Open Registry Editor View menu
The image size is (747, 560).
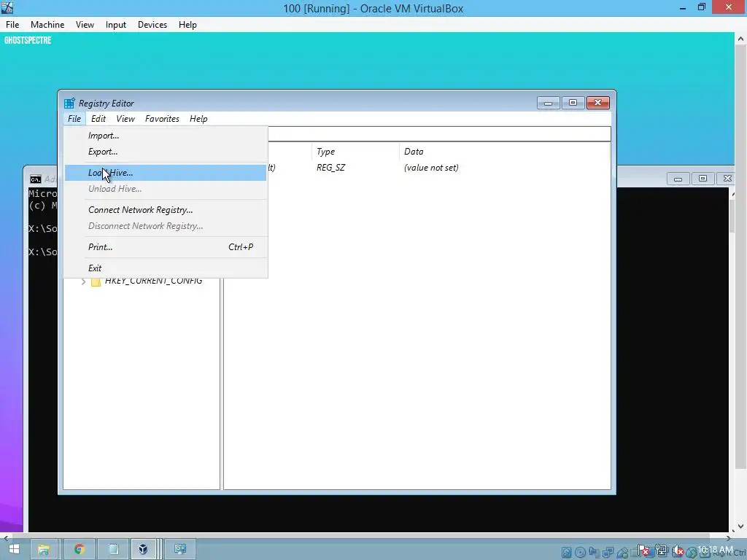click(x=125, y=119)
